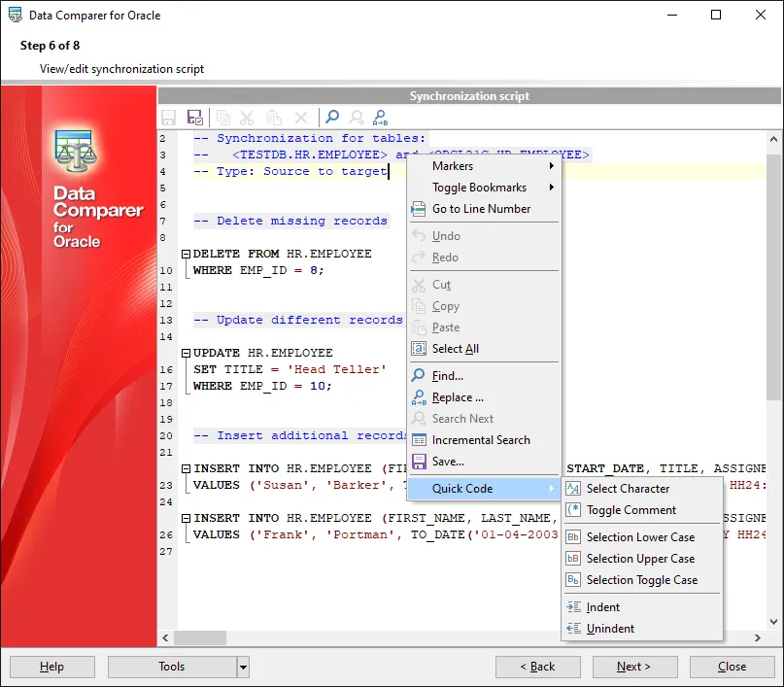
Task: Click the Selection Lower Case icon
Action: (573, 537)
